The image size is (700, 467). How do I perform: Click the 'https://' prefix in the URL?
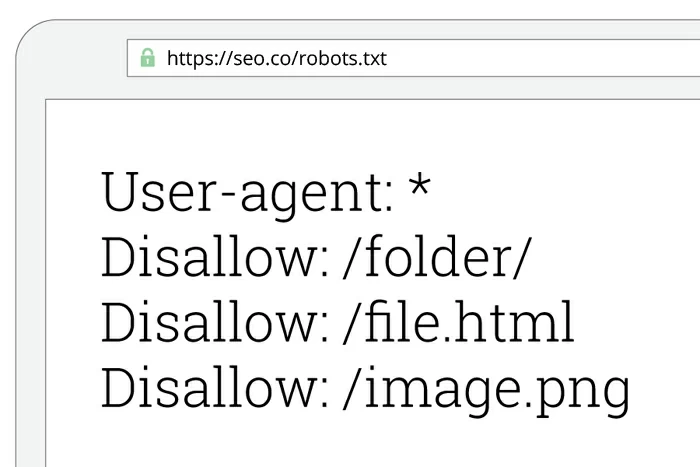(x=198, y=59)
